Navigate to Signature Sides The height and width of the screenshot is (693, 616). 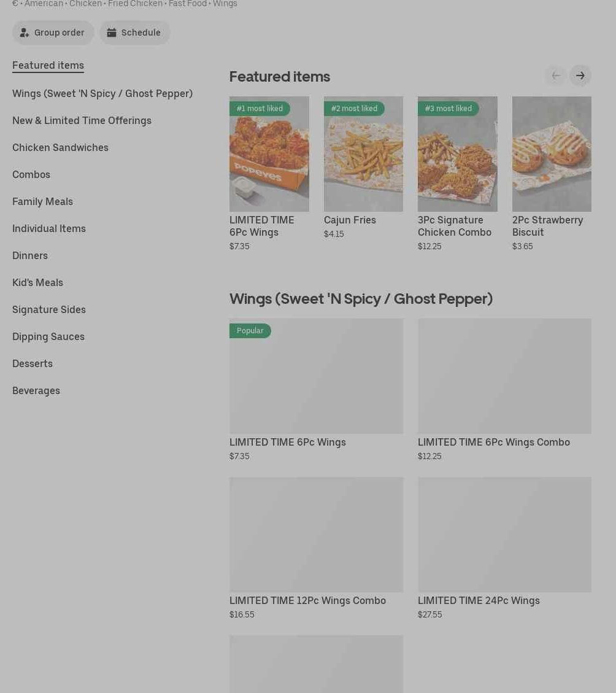coord(49,309)
